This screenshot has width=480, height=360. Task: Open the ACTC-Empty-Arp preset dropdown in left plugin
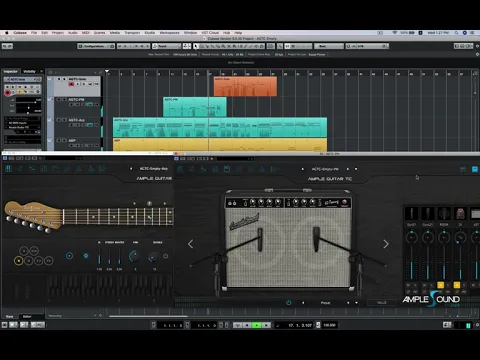[x=154, y=169]
